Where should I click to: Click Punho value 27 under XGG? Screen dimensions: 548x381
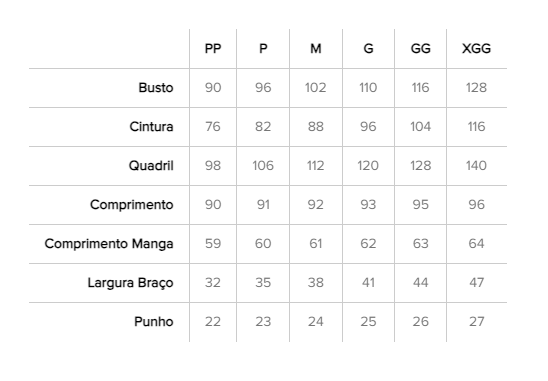click(476, 322)
